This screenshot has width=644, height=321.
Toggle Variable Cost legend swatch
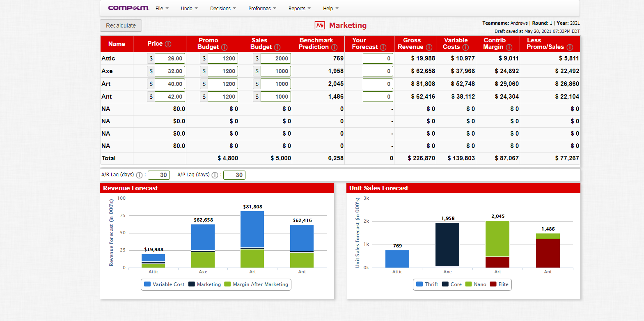pyautogui.click(x=148, y=284)
